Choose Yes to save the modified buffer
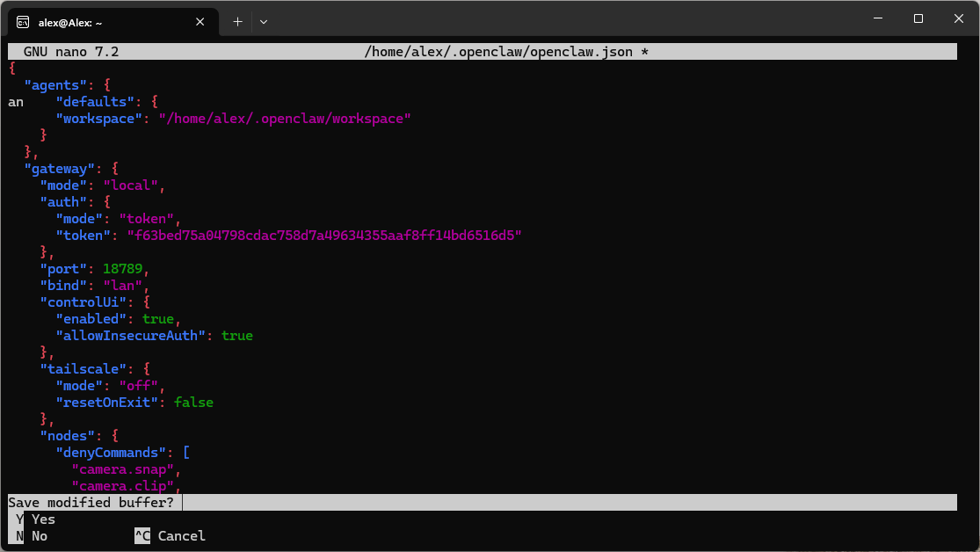Viewport: 980px width, 552px height. (x=43, y=519)
